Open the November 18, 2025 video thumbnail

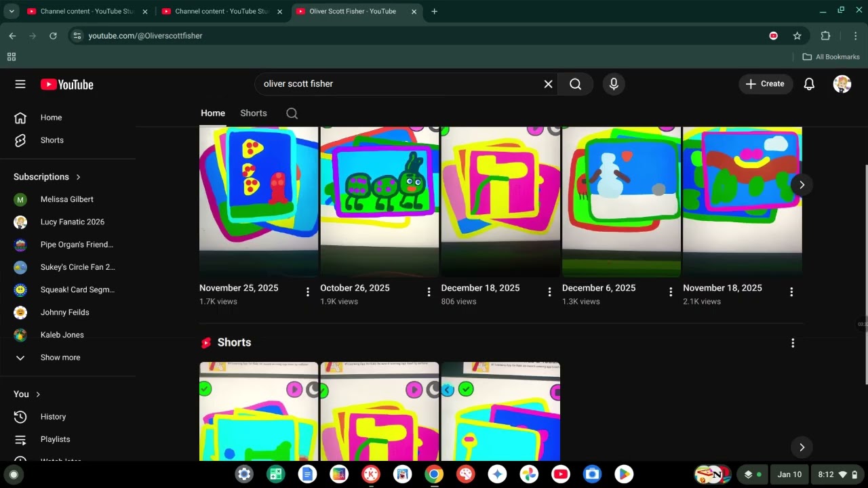tap(743, 202)
